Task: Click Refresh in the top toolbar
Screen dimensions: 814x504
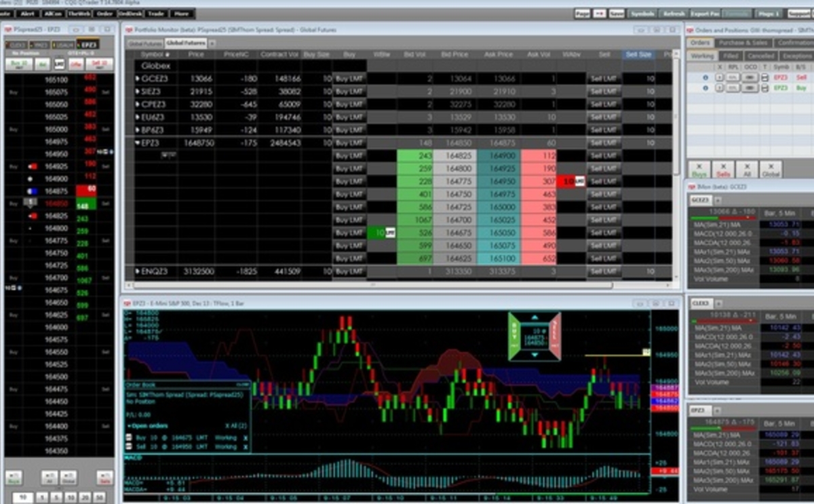Action: tap(674, 12)
